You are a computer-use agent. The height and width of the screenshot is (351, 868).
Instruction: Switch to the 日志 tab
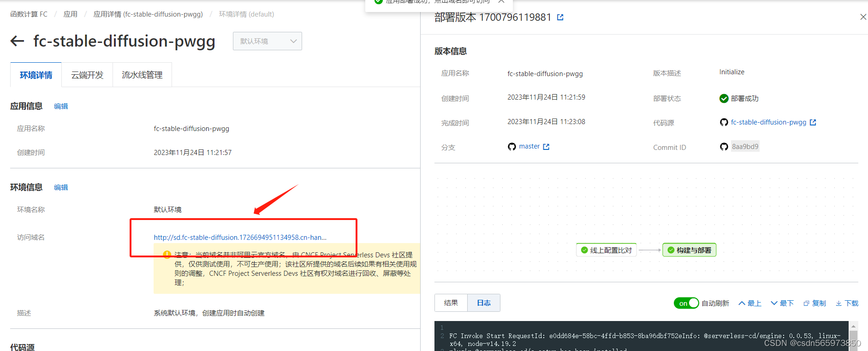point(484,303)
